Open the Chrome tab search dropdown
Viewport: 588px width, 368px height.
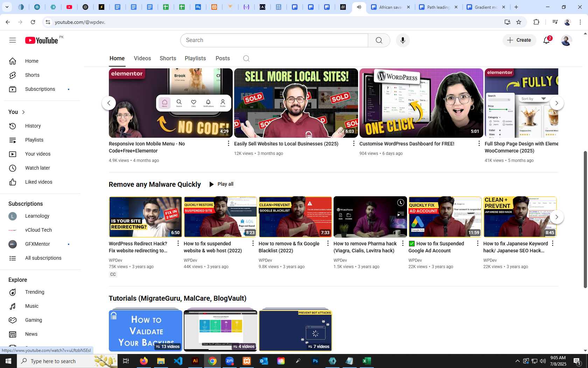[7, 7]
